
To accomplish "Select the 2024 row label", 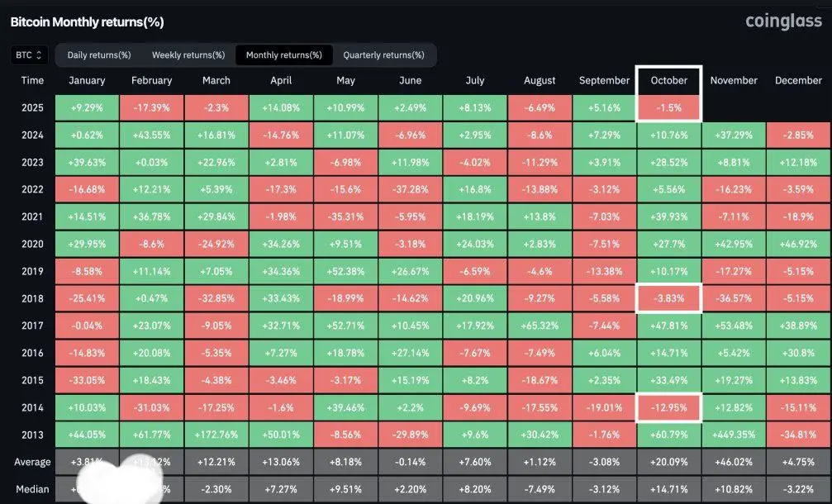I will pyautogui.click(x=32, y=135).
